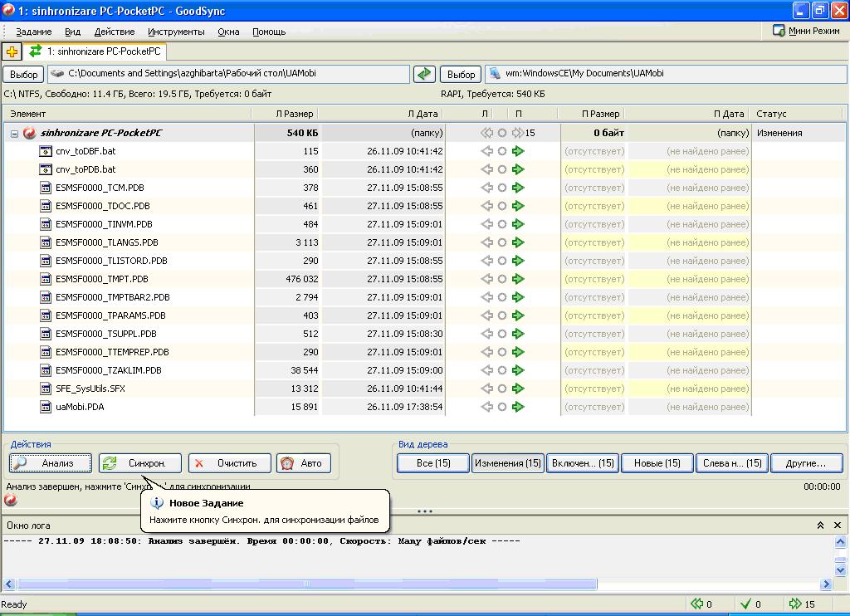Open left folder Выбор browse button
Viewport: 850px width, 616px height.
[24, 74]
